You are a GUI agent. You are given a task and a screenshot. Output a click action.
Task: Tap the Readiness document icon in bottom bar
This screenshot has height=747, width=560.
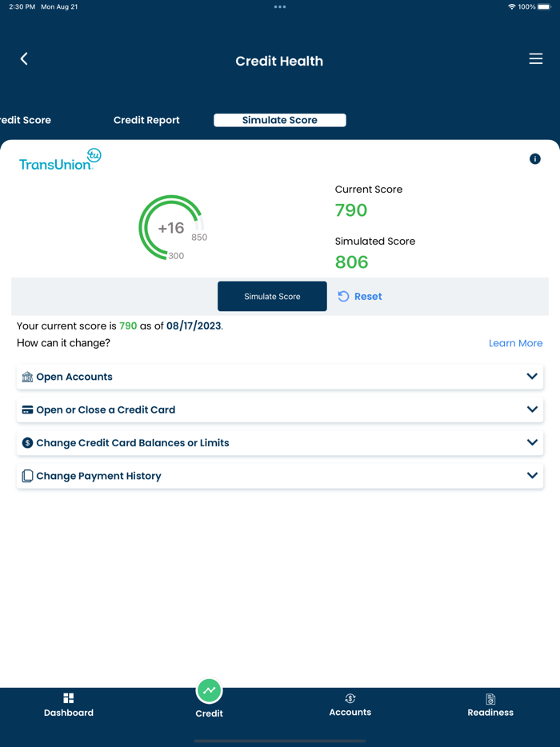click(490, 698)
